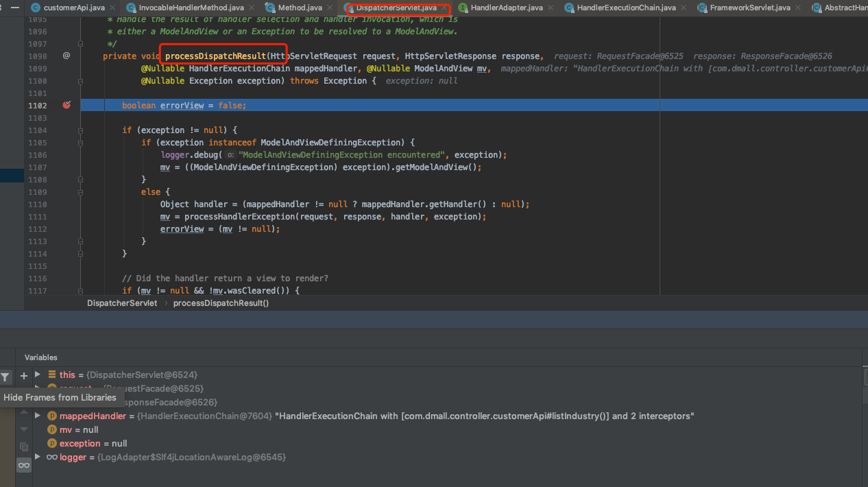Add a new watch with the plus icon
Screen dimensions: 868x487
click(x=24, y=376)
